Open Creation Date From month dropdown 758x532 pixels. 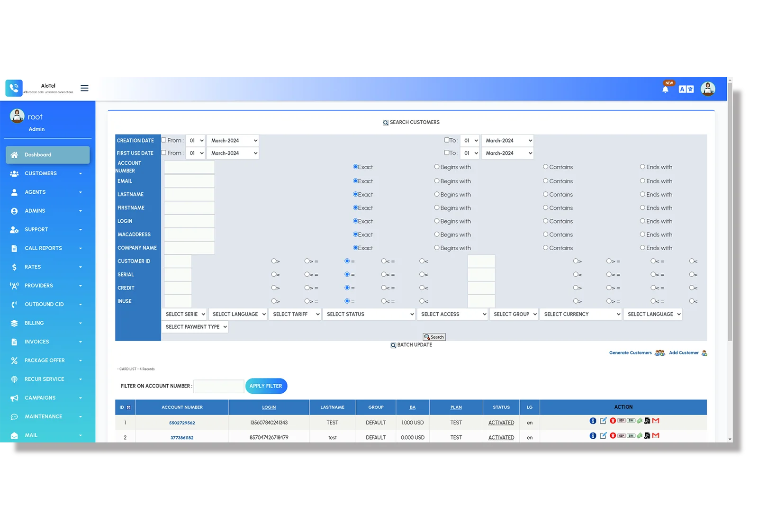tap(233, 141)
